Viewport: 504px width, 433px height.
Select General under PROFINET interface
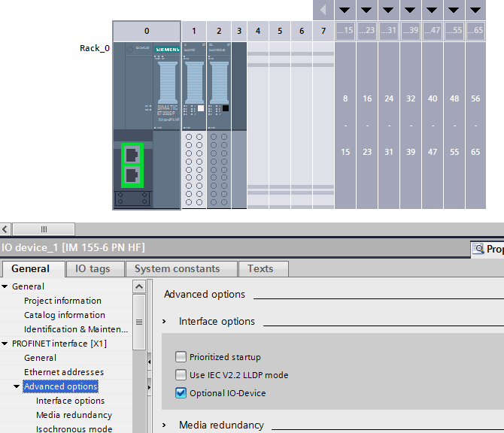[40, 358]
